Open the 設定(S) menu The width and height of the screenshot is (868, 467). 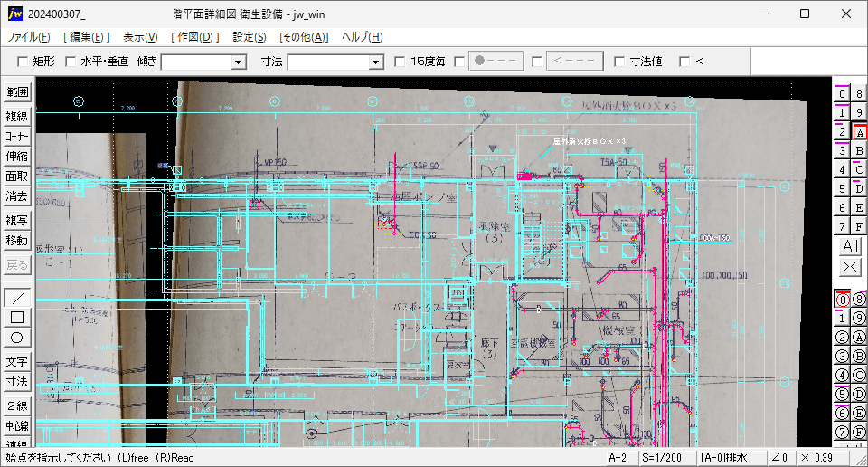pos(250,37)
